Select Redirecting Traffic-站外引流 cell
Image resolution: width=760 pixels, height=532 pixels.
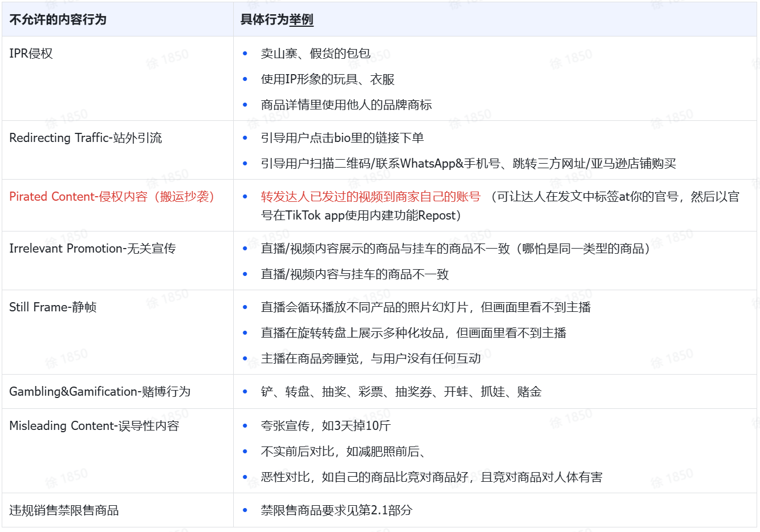117,150
